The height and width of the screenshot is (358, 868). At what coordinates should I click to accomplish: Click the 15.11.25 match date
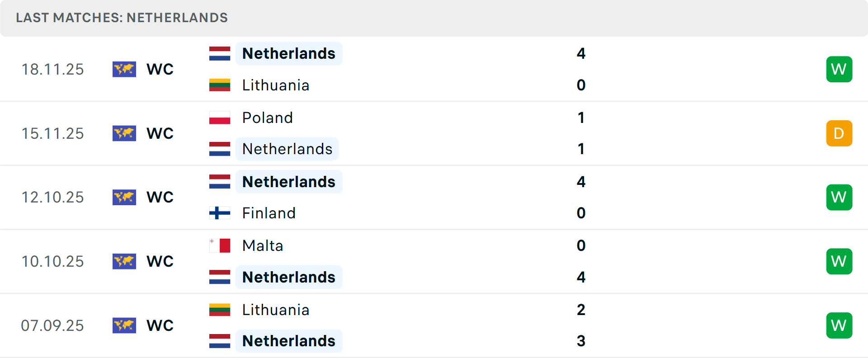[53, 133]
